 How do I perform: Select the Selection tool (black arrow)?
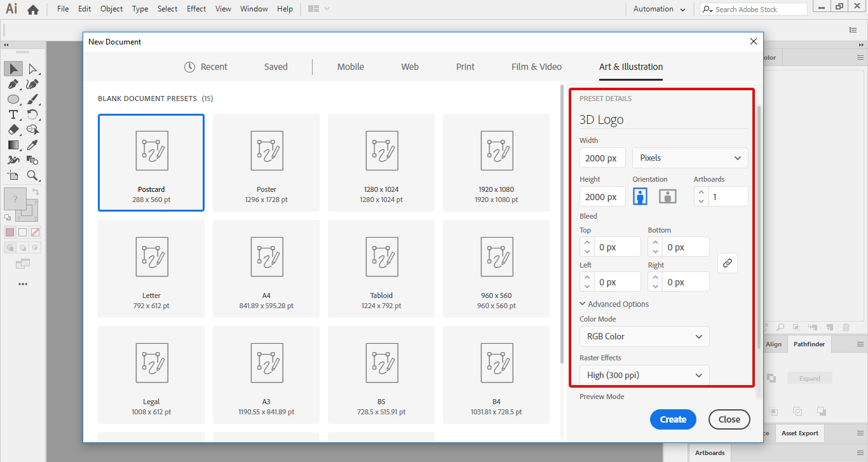tap(13, 69)
